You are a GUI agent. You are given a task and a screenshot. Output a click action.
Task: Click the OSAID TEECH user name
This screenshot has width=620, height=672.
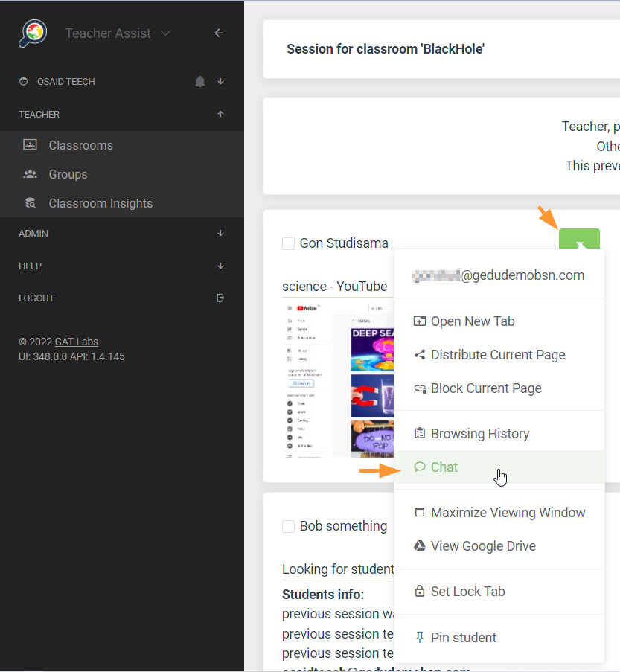click(x=66, y=81)
